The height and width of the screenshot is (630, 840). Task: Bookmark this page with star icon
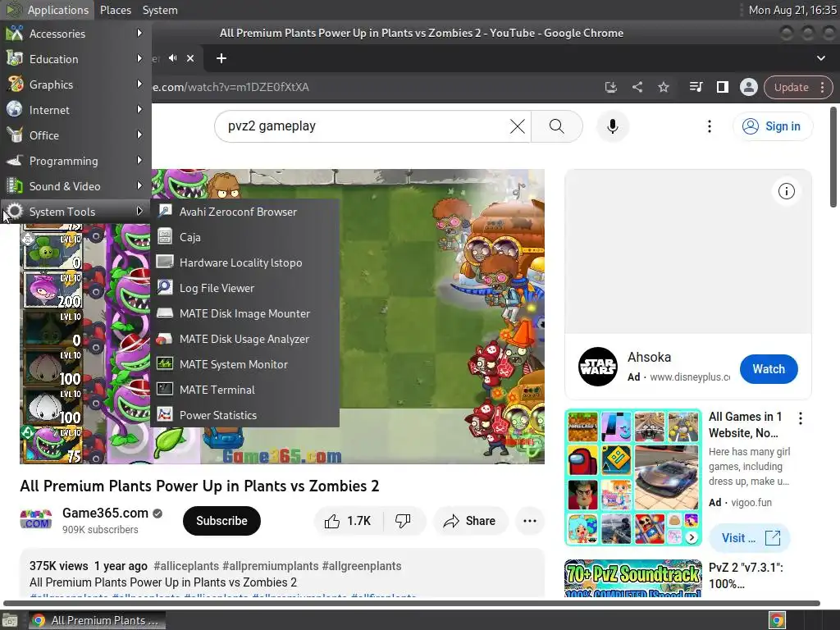(663, 87)
